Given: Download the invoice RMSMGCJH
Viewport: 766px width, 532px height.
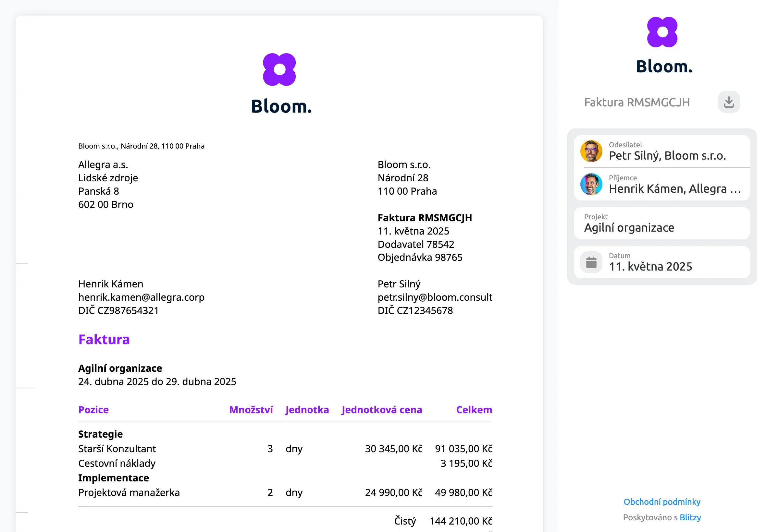Looking at the screenshot, I should [729, 102].
